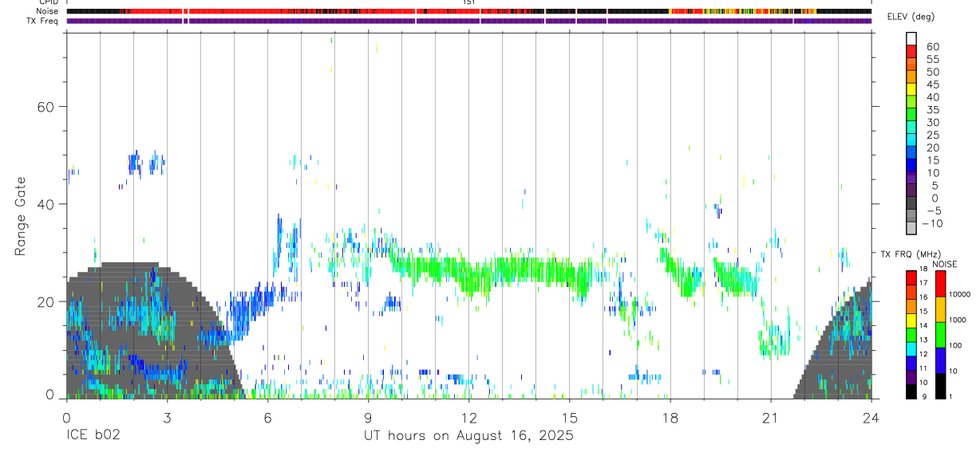The image size is (980, 452).
Task: Click the '1000' label on NOISE legend
Action: pyautogui.click(x=957, y=320)
